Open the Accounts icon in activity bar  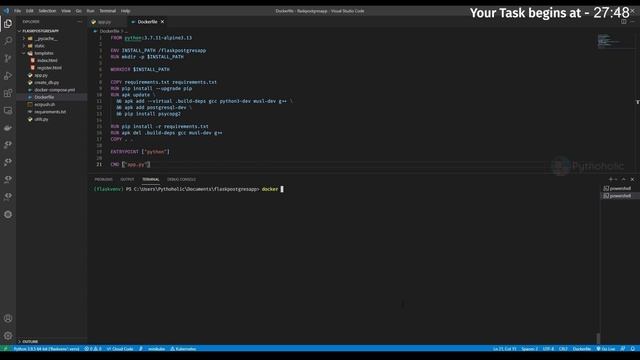[8, 318]
